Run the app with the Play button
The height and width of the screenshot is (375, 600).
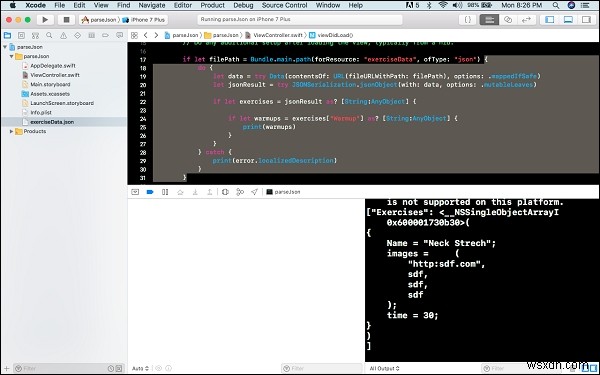click(45, 20)
